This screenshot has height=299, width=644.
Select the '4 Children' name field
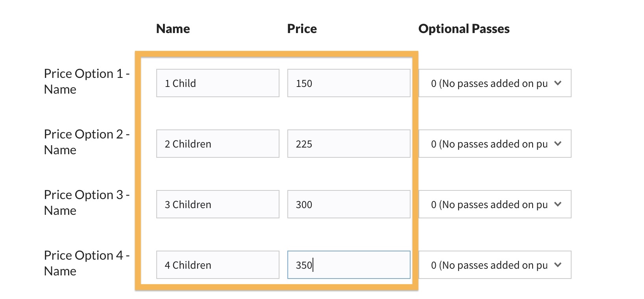[218, 265]
